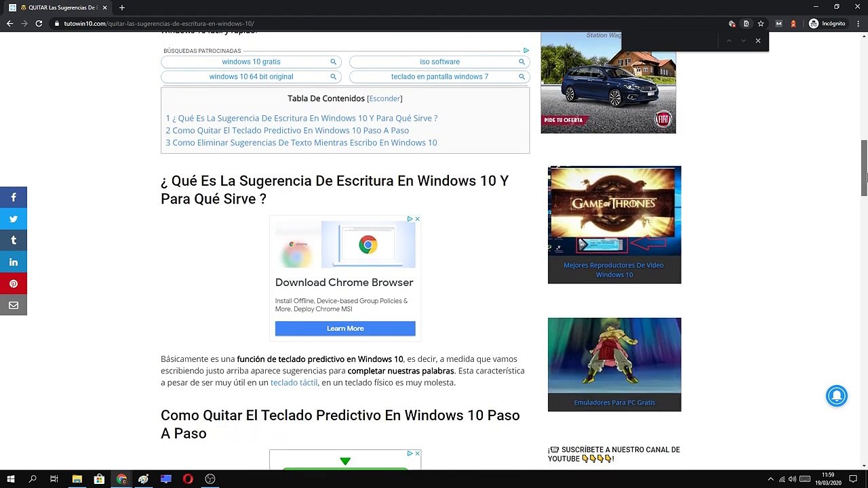Open the Fiat car advertisement
The width and height of the screenshot is (868, 488).
608,83
